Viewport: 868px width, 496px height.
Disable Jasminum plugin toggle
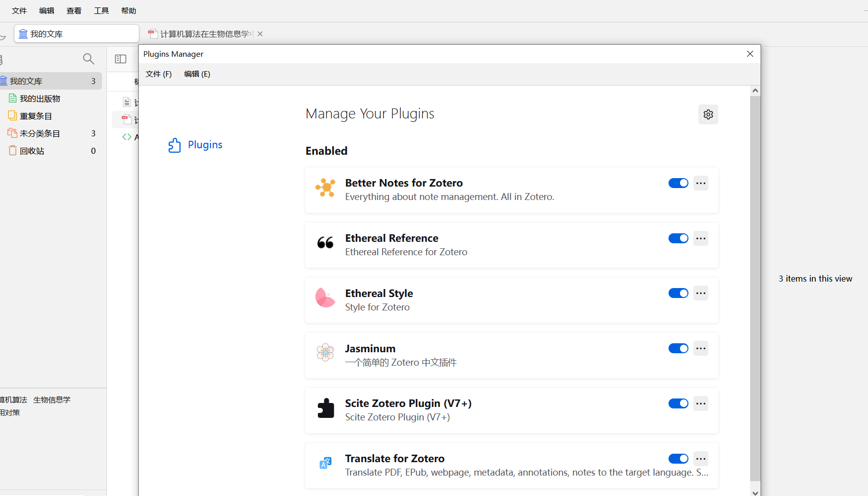click(x=678, y=348)
